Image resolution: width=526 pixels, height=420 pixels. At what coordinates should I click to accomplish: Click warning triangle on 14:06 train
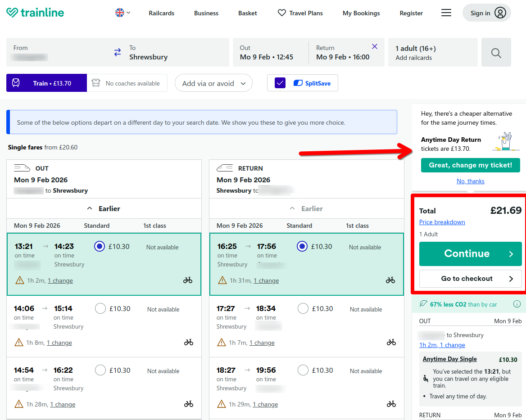[x=19, y=342]
